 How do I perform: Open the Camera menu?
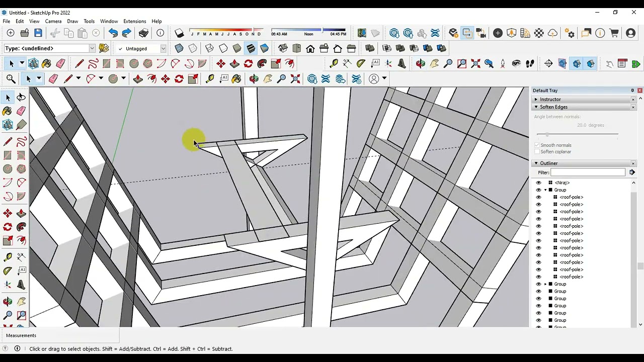pyautogui.click(x=53, y=21)
